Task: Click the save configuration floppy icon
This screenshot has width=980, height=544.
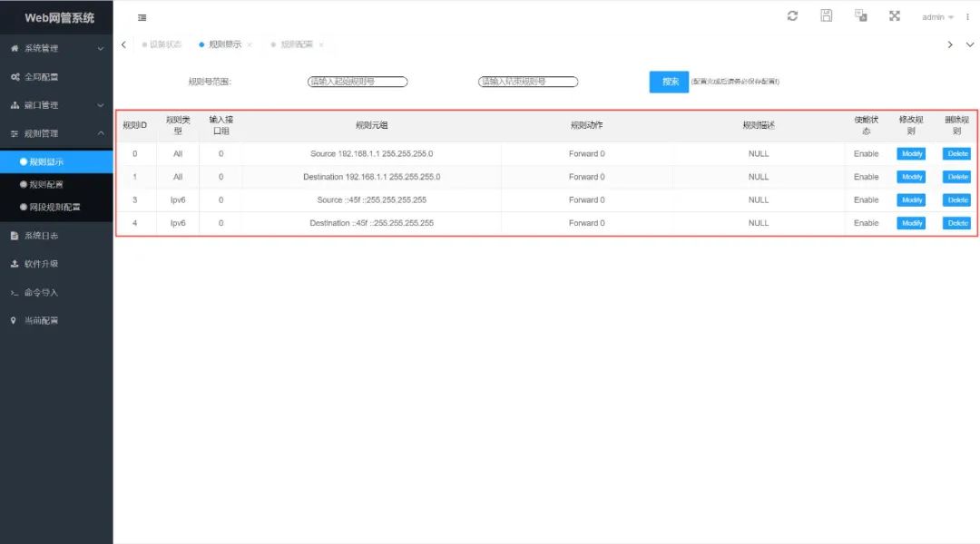Action: coord(826,16)
